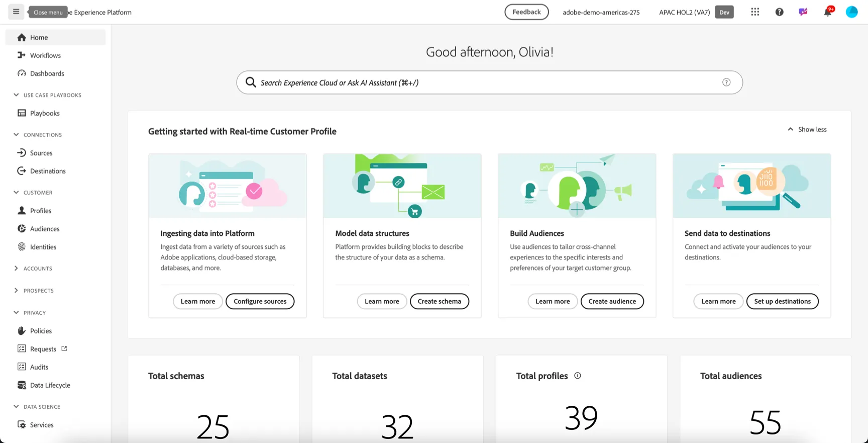Viewport: 868px width, 443px height.
Task: Click Create schema button
Action: tap(440, 301)
